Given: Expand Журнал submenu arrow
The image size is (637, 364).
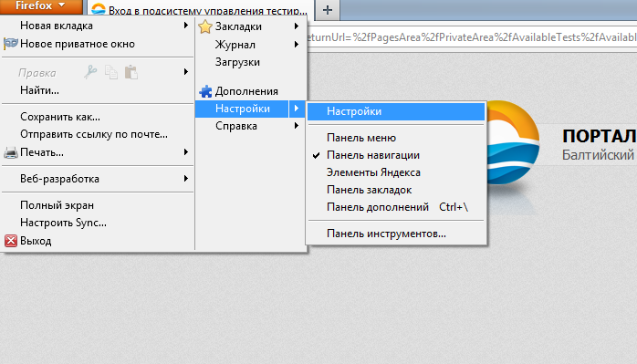Looking at the screenshot, I should pyautogui.click(x=297, y=44).
